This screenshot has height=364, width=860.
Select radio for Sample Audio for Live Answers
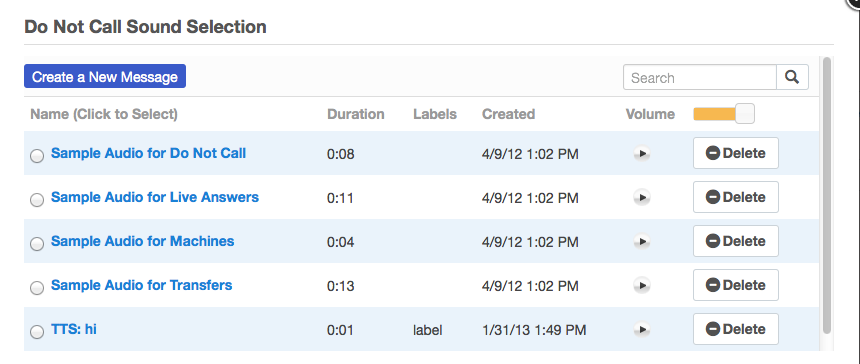[x=37, y=200]
